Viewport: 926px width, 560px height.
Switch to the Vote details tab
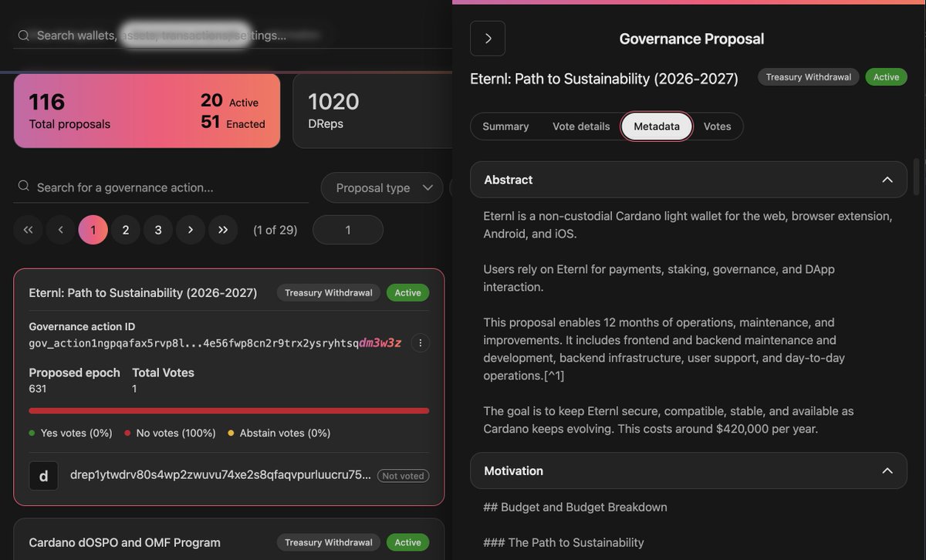[581, 127]
